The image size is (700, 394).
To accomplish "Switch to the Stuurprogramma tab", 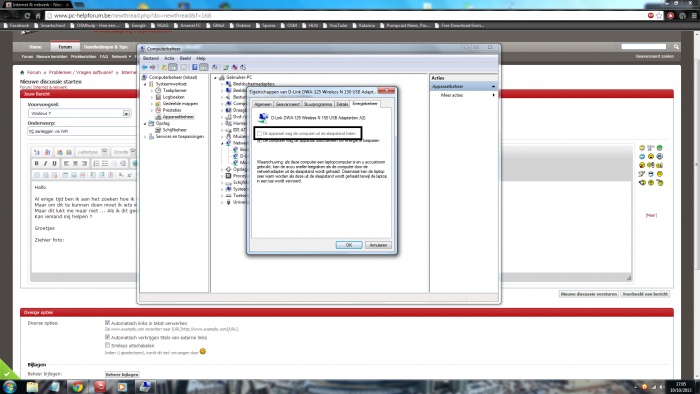I will point(318,104).
